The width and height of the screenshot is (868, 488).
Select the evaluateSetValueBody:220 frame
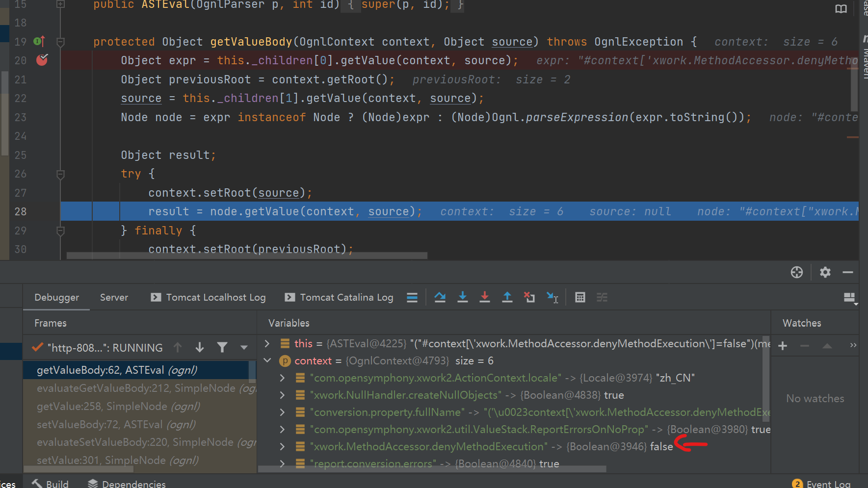pos(140,442)
